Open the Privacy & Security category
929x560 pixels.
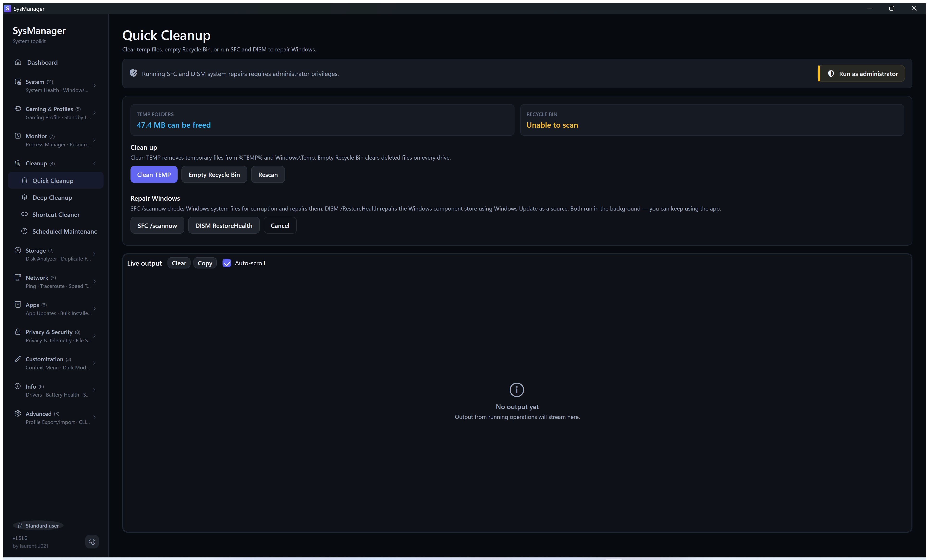(x=56, y=336)
